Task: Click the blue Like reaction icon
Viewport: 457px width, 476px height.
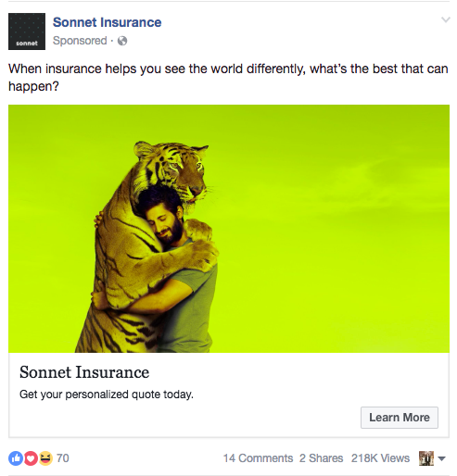Action: click(16, 458)
